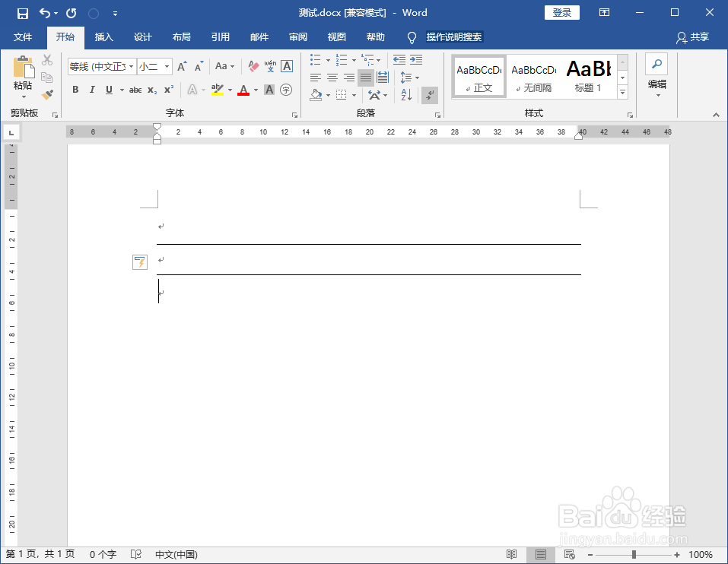Open paragraph shading paint bucket
This screenshot has height=564, width=728.
click(x=316, y=95)
